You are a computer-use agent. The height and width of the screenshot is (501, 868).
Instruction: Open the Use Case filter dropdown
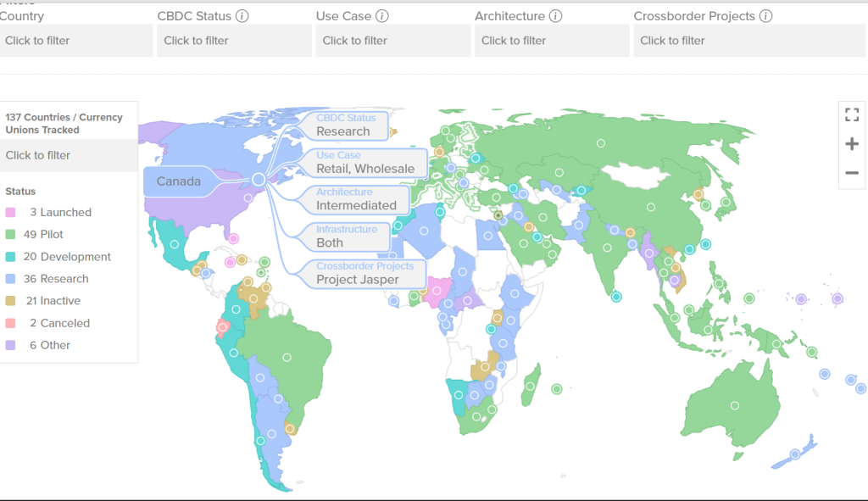coord(392,41)
